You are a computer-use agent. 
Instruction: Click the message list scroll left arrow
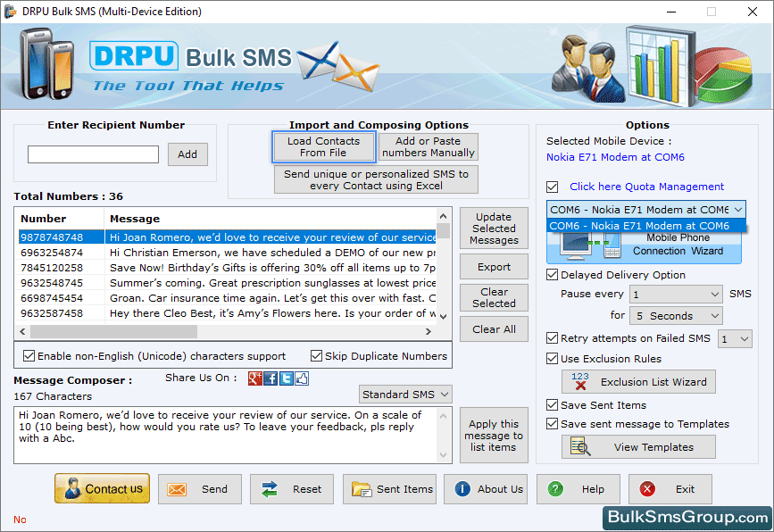coord(22,332)
